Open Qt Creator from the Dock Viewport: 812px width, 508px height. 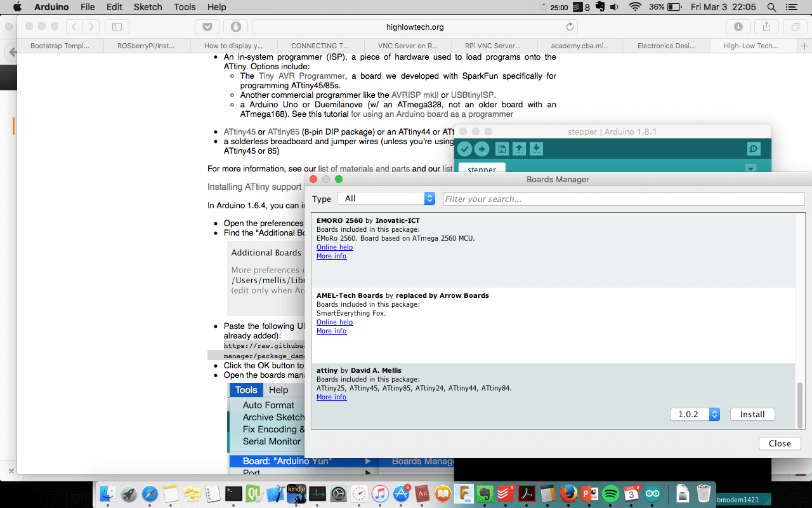[255, 494]
